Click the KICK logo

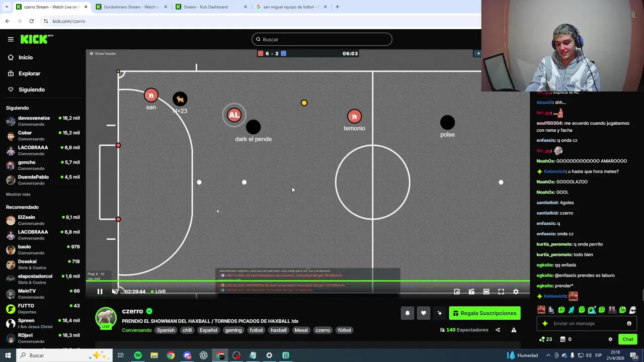[x=37, y=39]
